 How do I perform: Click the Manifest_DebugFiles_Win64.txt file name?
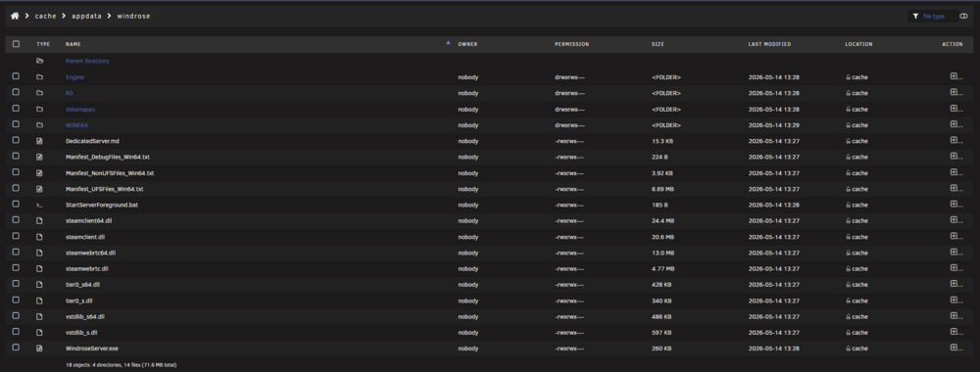108,158
